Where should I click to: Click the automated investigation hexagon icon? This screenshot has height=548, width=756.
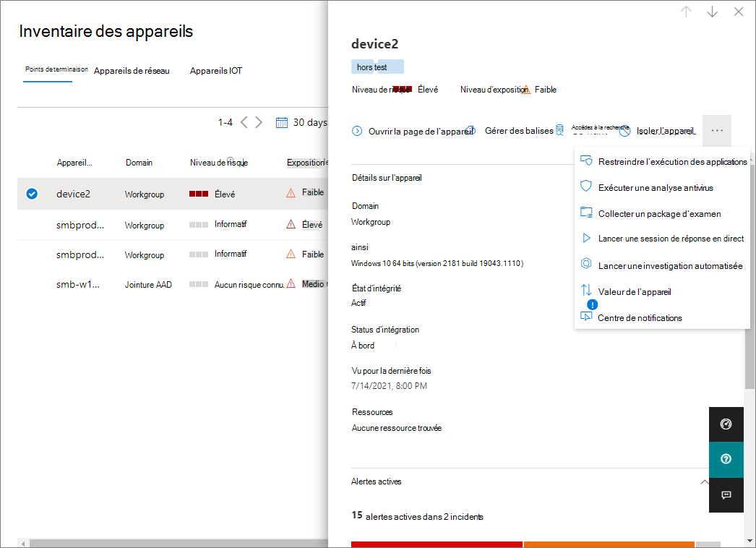click(586, 264)
